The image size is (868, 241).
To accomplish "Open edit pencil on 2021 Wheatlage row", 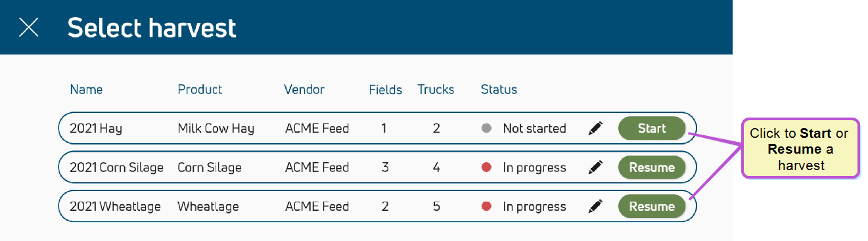I will coord(595,206).
